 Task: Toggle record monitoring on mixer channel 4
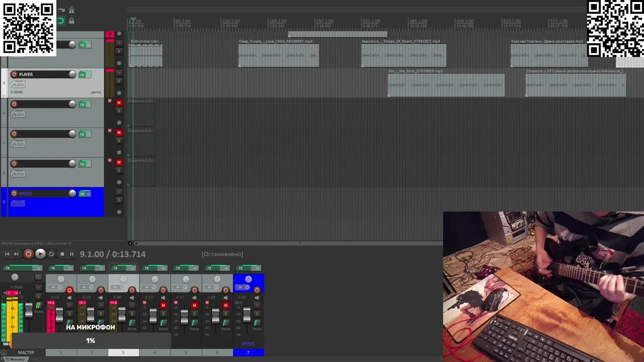pyautogui.click(x=163, y=298)
